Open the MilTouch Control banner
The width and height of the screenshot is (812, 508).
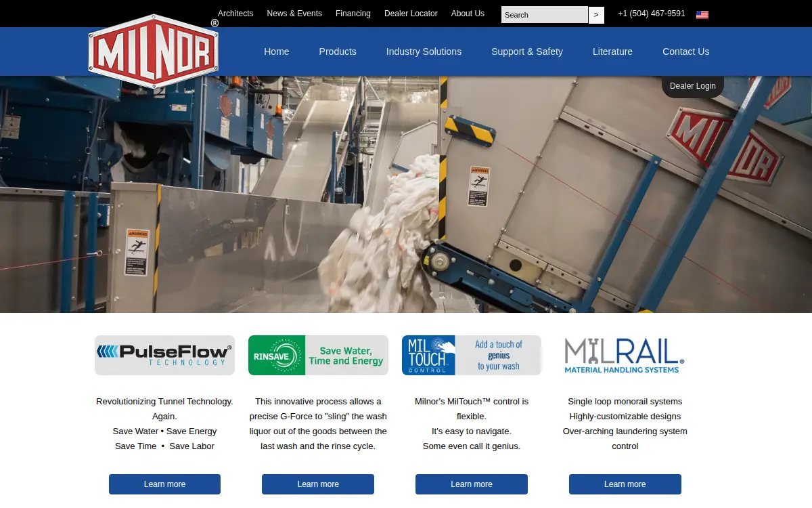[472, 355]
